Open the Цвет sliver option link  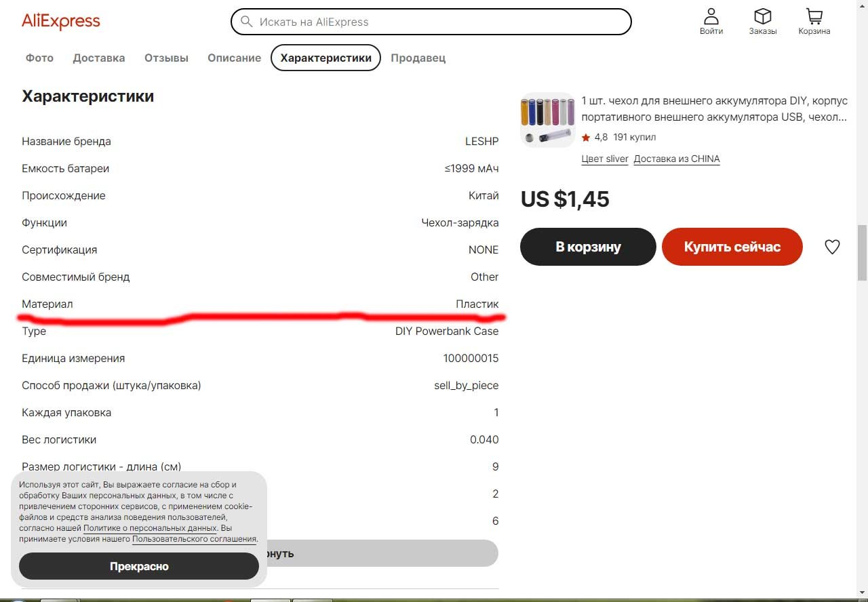pos(605,159)
